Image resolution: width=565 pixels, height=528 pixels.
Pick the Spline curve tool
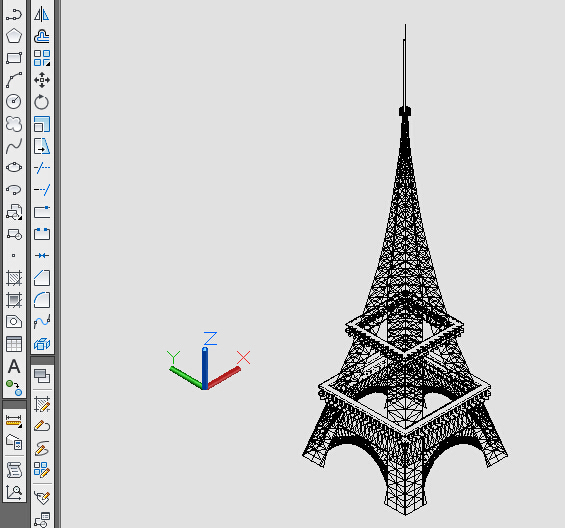[x=14, y=146]
